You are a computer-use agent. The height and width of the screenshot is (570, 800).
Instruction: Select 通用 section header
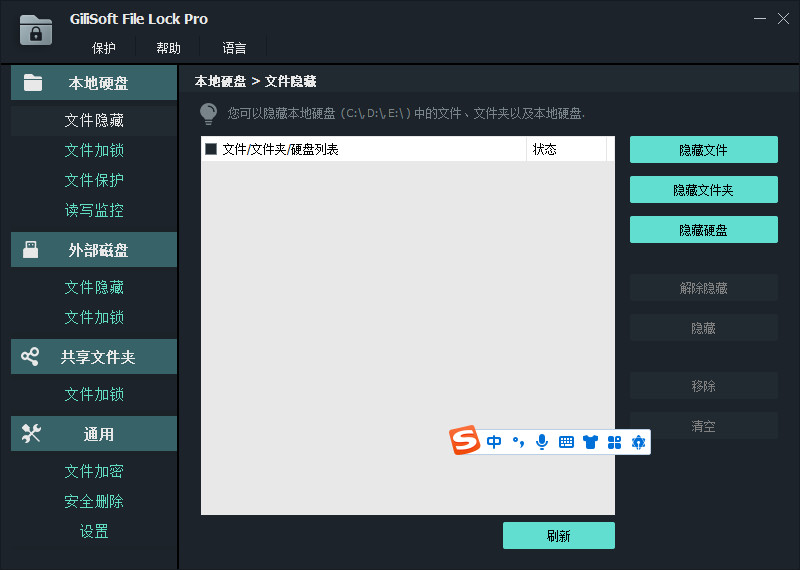pos(94,434)
